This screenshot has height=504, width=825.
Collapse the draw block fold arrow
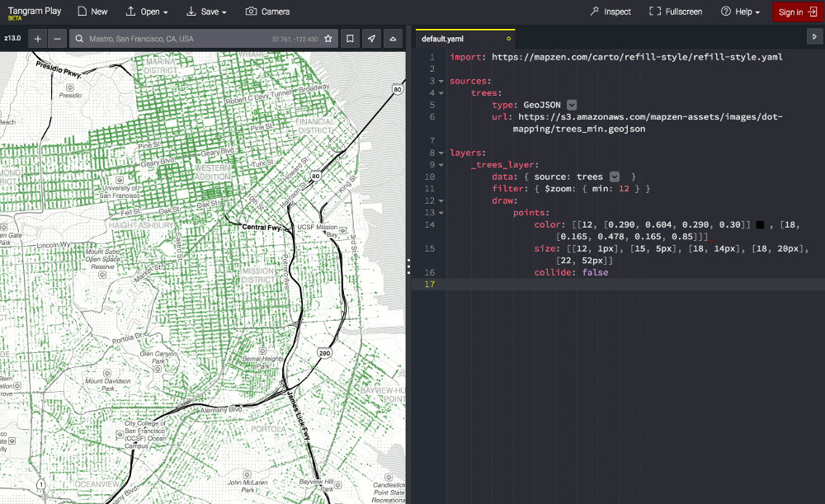pos(441,201)
